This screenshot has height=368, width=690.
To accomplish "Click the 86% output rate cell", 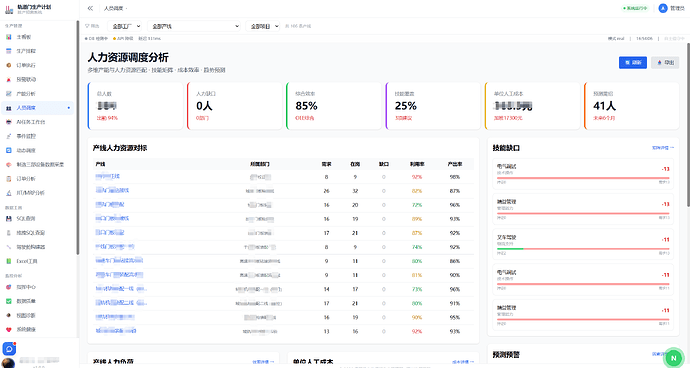I will click(455, 261).
